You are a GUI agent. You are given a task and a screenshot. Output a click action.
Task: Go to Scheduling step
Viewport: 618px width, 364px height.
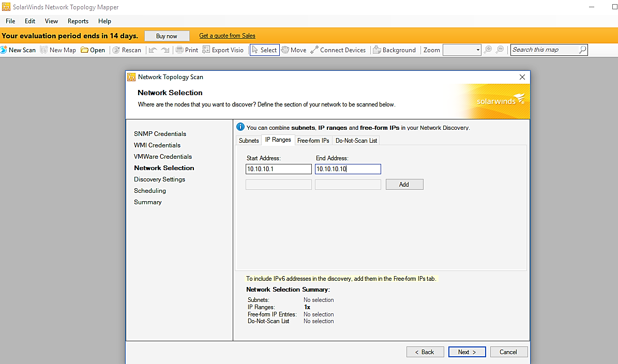150,191
